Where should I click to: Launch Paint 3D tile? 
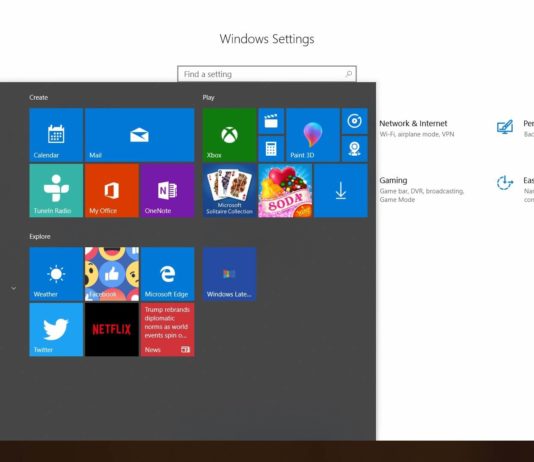coord(313,135)
